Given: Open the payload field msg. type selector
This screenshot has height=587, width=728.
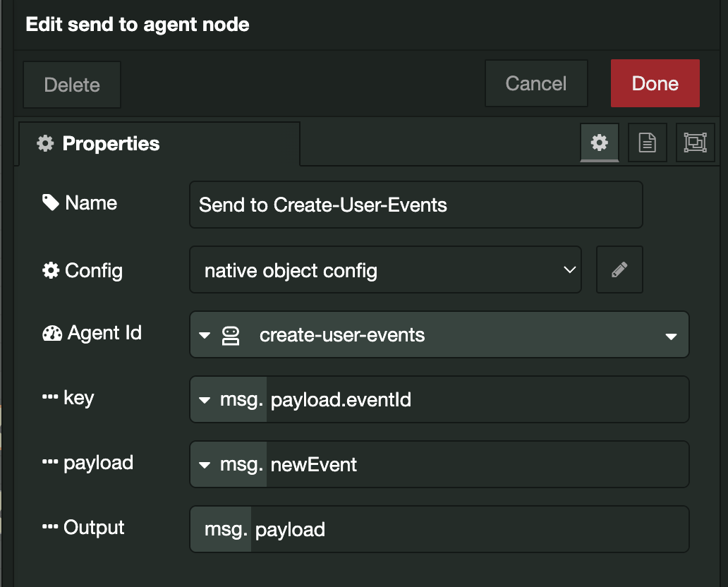Looking at the screenshot, I should pos(229,465).
